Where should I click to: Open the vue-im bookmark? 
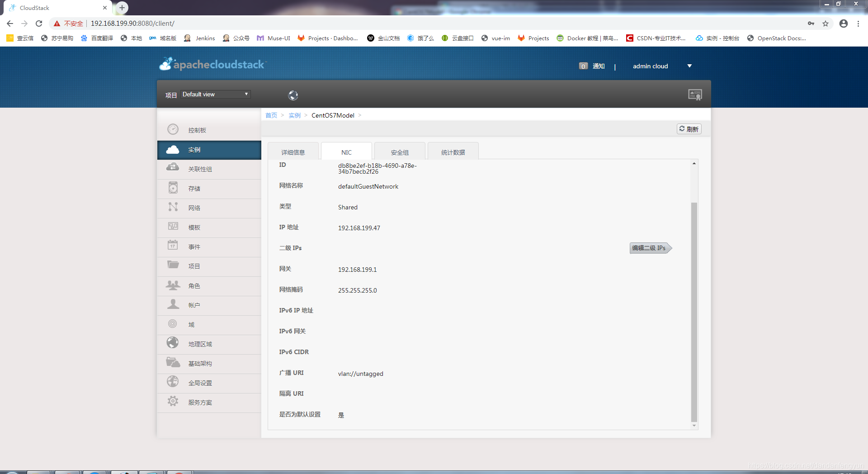495,38
